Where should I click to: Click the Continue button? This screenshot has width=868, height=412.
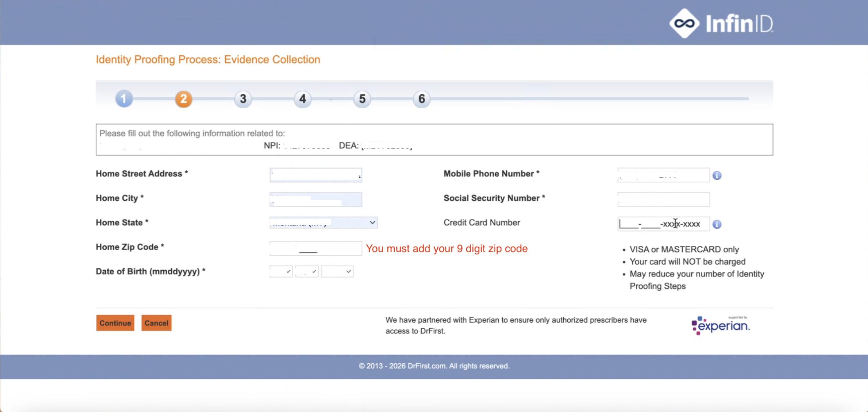coord(115,323)
